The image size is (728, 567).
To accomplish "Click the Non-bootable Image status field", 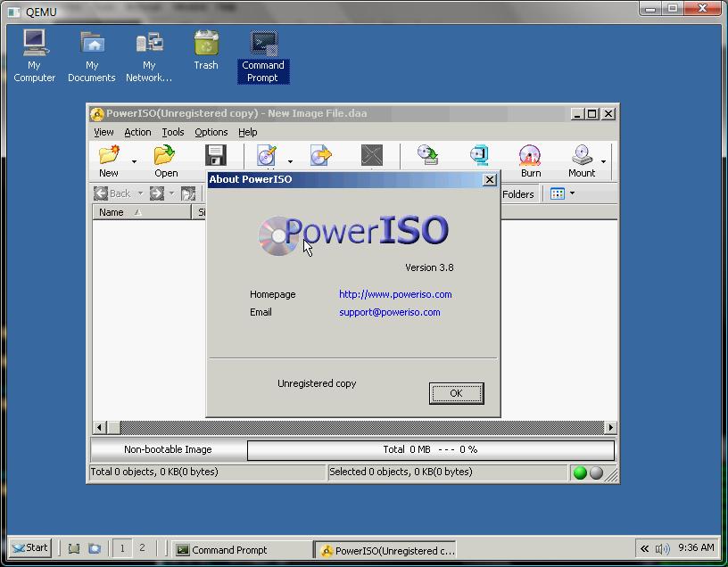I will [x=168, y=450].
